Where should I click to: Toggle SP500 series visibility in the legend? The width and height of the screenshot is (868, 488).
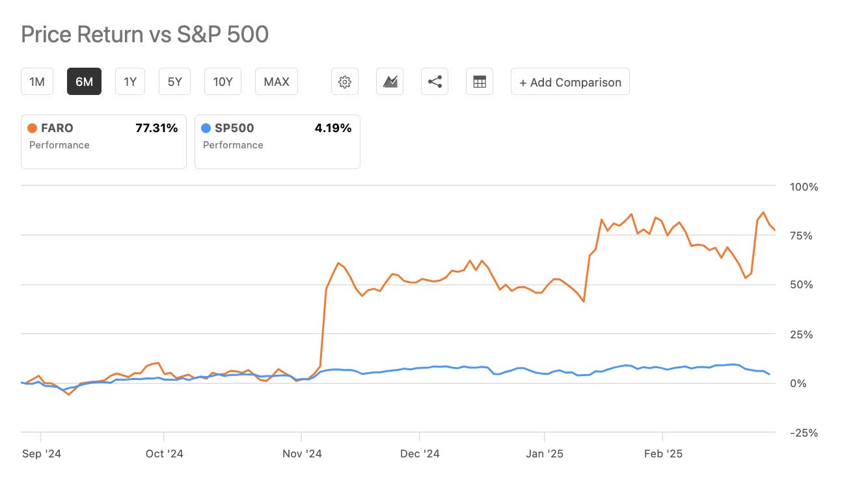[232, 128]
